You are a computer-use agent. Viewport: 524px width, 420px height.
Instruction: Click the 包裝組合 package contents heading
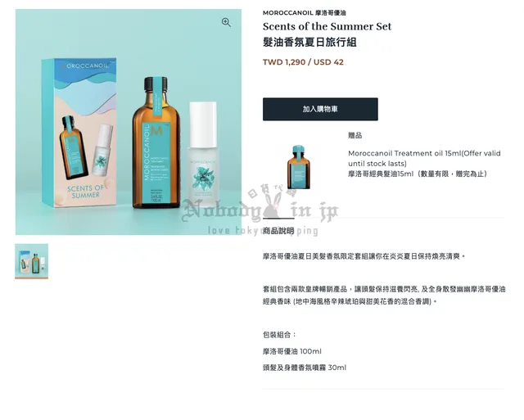279,335
